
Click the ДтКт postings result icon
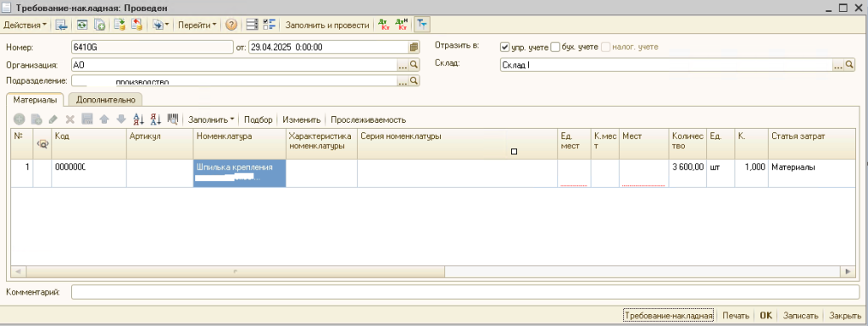[384, 25]
